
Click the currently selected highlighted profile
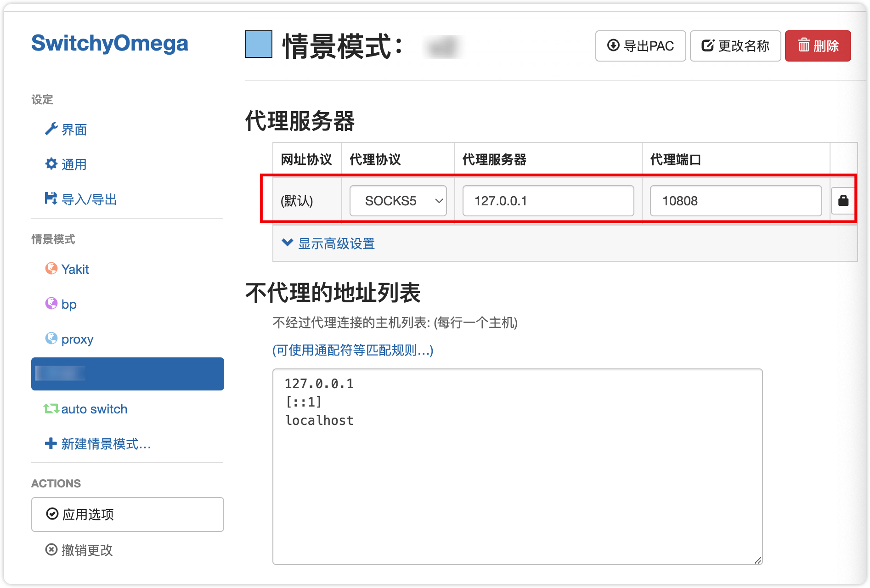(x=127, y=374)
